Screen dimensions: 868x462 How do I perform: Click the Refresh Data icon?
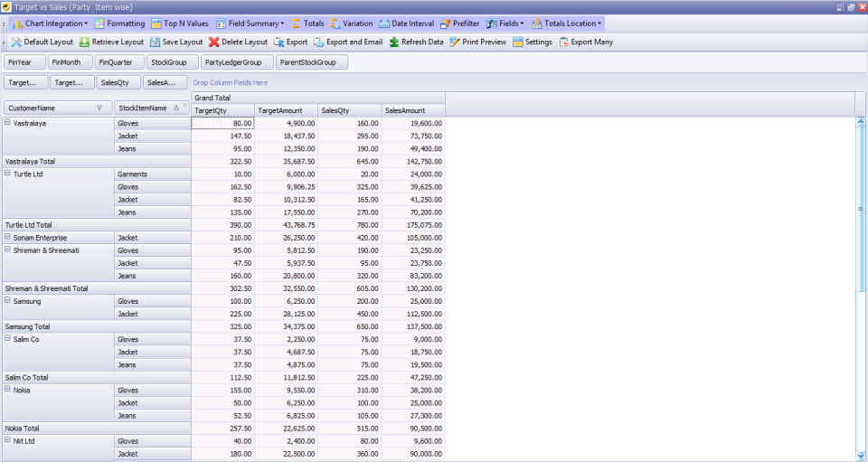tap(395, 42)
